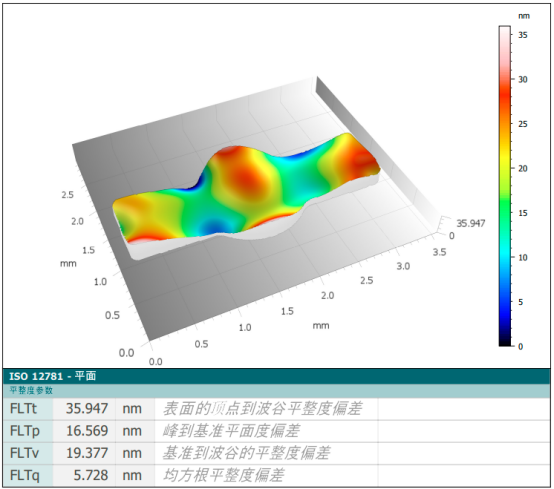This screenshot has width=554, height=489.
Task: Click the horizontal axis mm label
Action: 321,325
